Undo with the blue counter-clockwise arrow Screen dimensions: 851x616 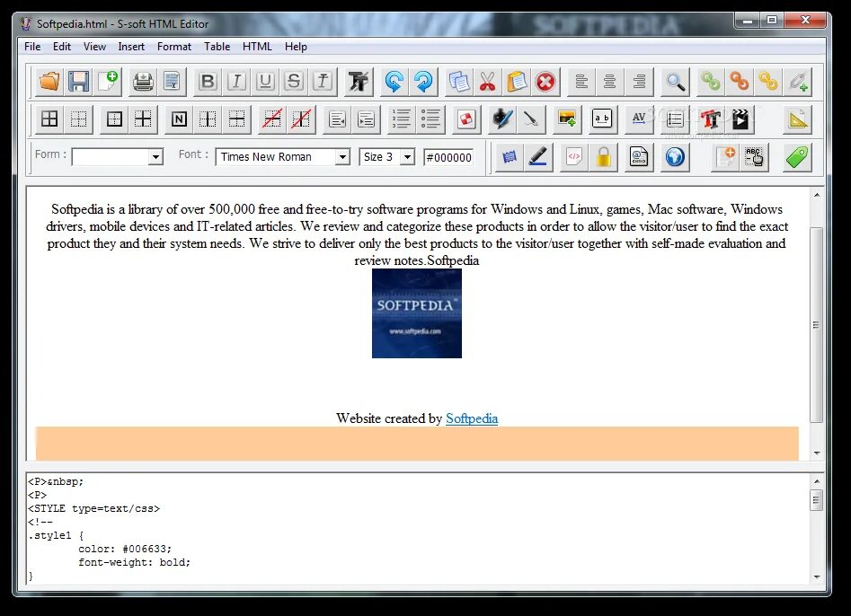394,82
